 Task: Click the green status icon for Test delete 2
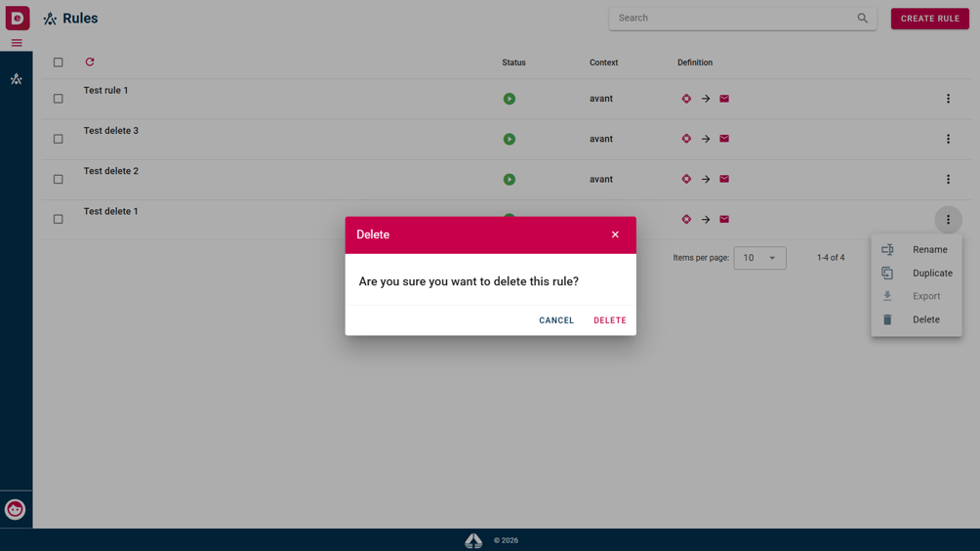pos(510,180)
